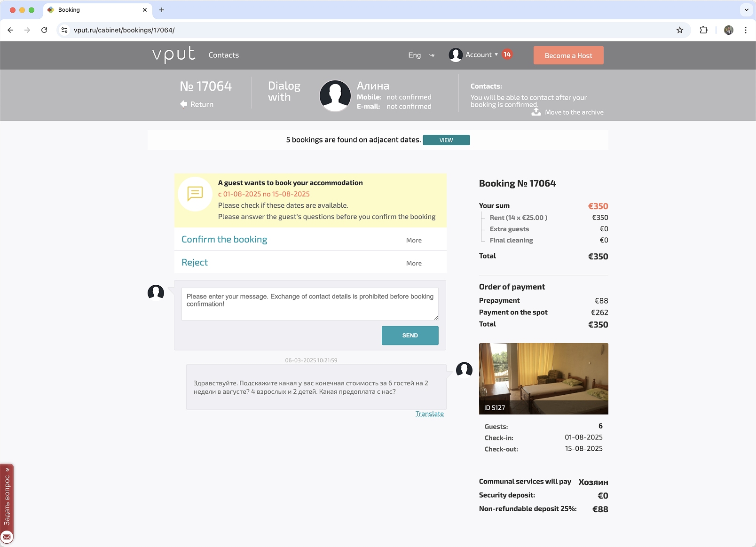The height and width of the screenshot is (547, 756).
Task: Click Алина's profile avatar in header
Action: pos(335,95)
